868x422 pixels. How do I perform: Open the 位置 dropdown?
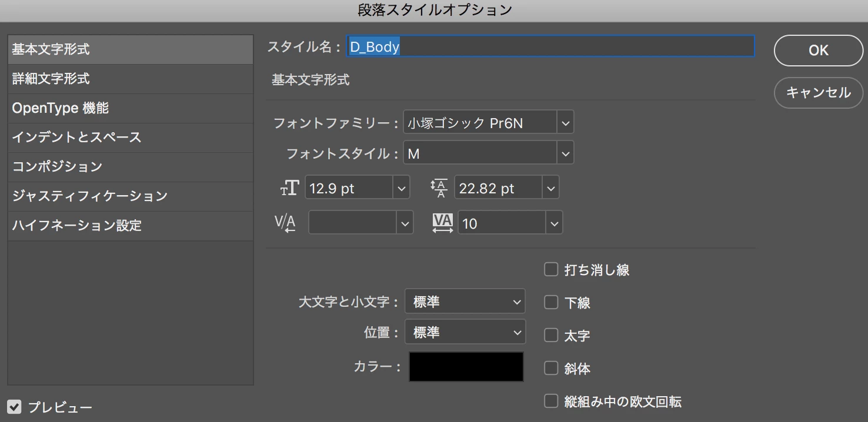(465, 332)
